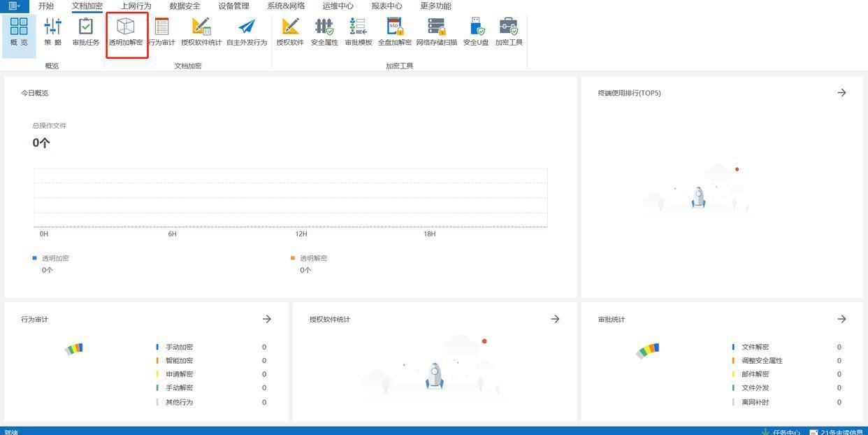Open 任务中心 in the status bar
868x435 pixels.
[x=781, y=432]
